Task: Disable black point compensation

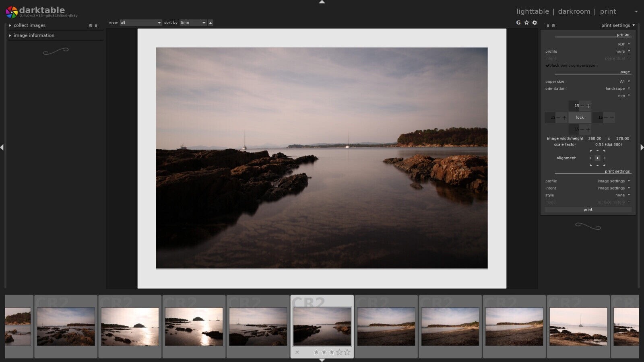Action: coord(547,65)
